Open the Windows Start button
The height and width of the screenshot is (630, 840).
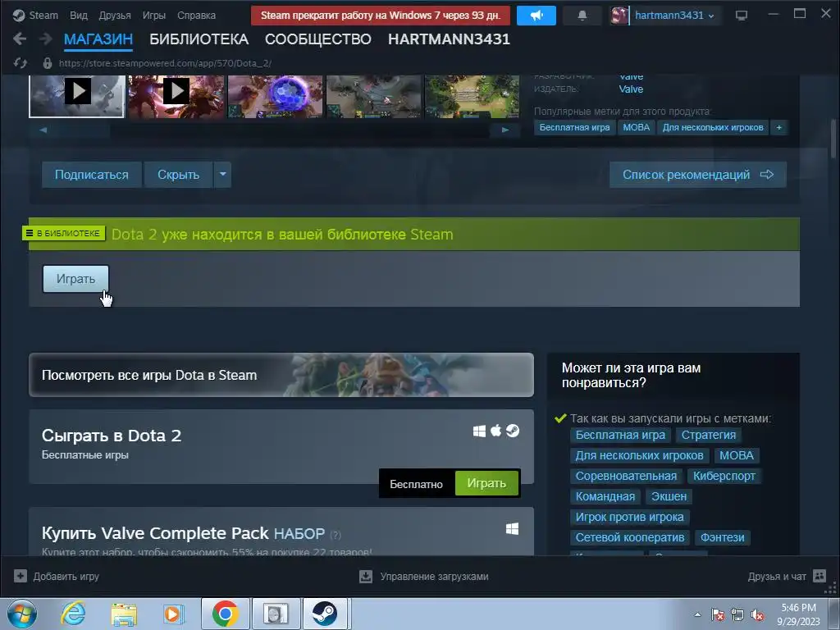click(x=22, y=614)
